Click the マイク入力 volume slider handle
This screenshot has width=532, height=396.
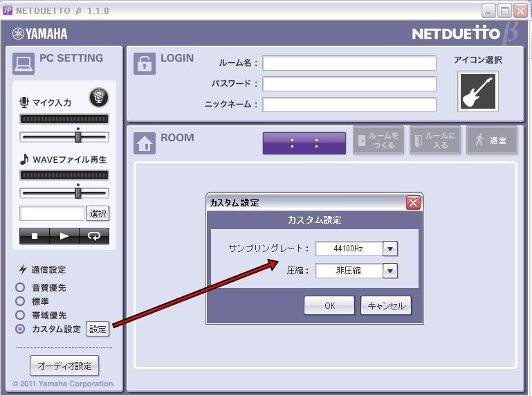coord(78,136)
